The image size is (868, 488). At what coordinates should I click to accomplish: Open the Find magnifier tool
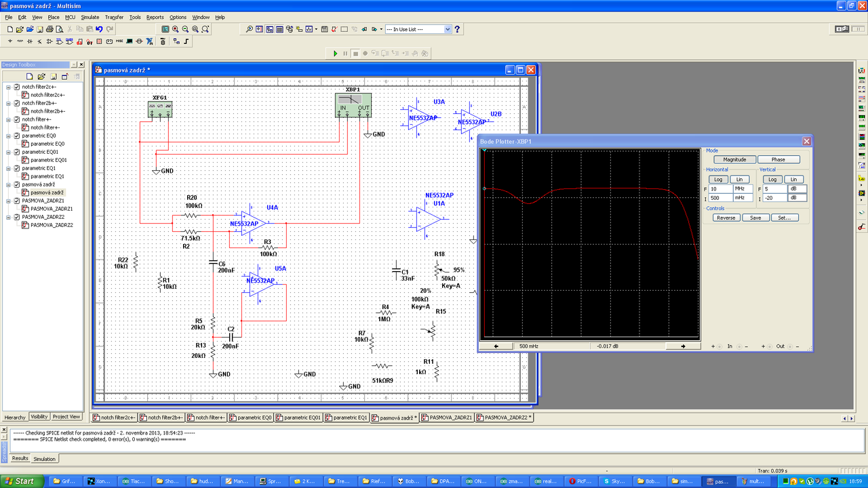tap(250, 30)
